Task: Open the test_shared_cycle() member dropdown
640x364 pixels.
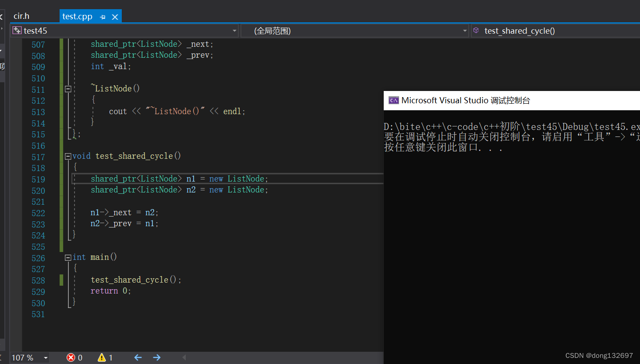Action: [555, 31]
